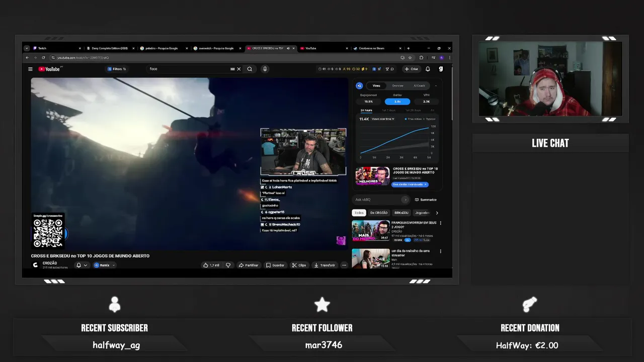Open the browser extensions puzzle icon
The width and height of the screenshot is (644, 362).
tap(421, 58)
